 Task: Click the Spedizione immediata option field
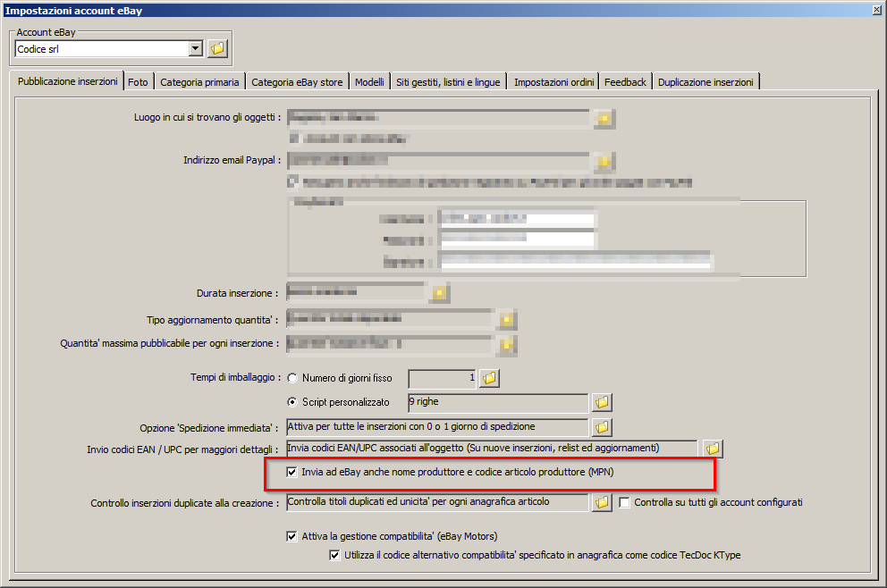click(x=437, y=427)
